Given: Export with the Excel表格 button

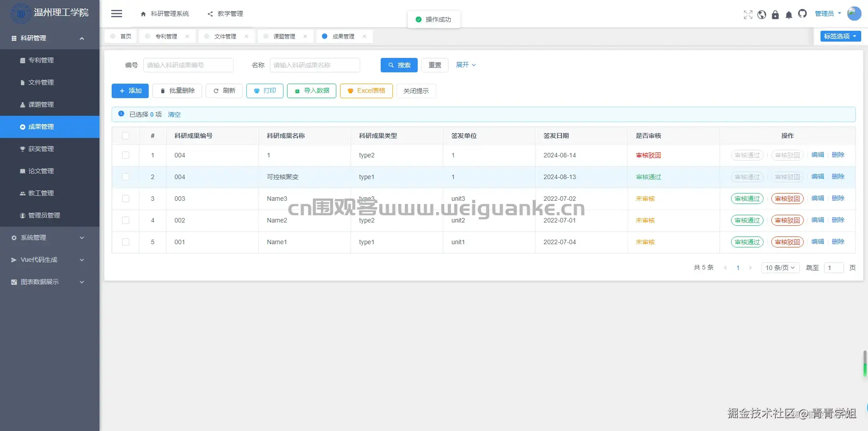Looking at the screenshot, I should coord(366,91).
